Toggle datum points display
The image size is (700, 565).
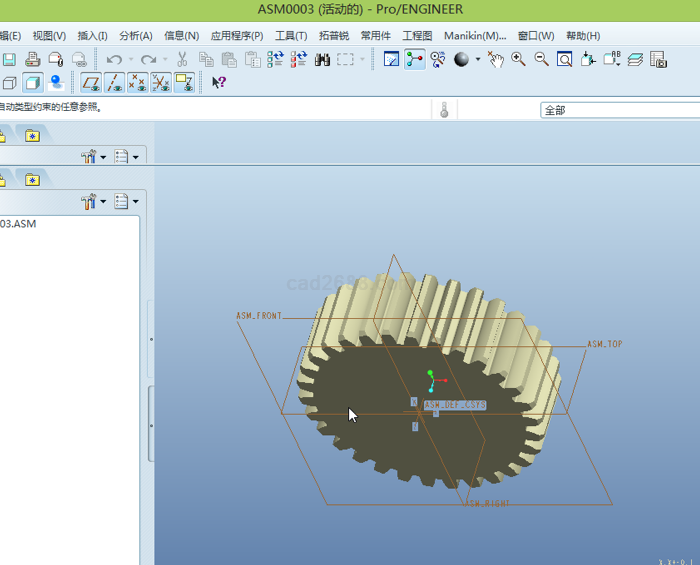click(137, 83)
